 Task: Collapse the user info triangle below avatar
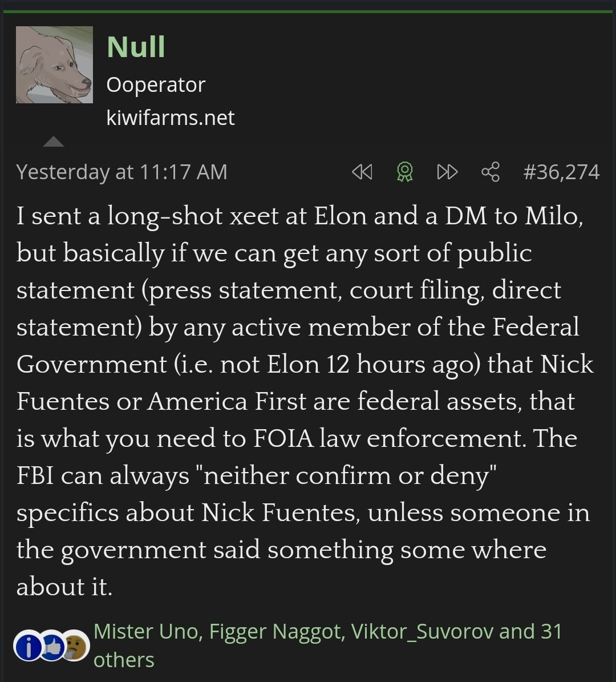click(54, 142)
